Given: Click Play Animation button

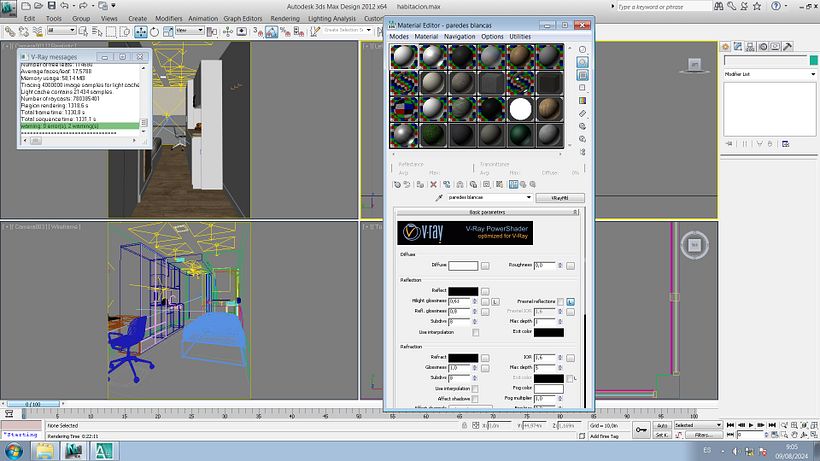Looking at the screenshot, I should pos(751,425).
